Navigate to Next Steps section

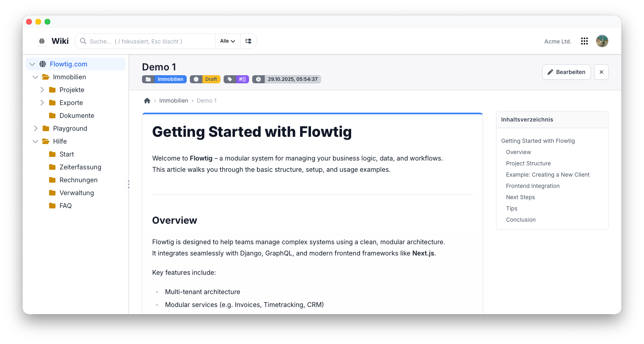[520, 197]
